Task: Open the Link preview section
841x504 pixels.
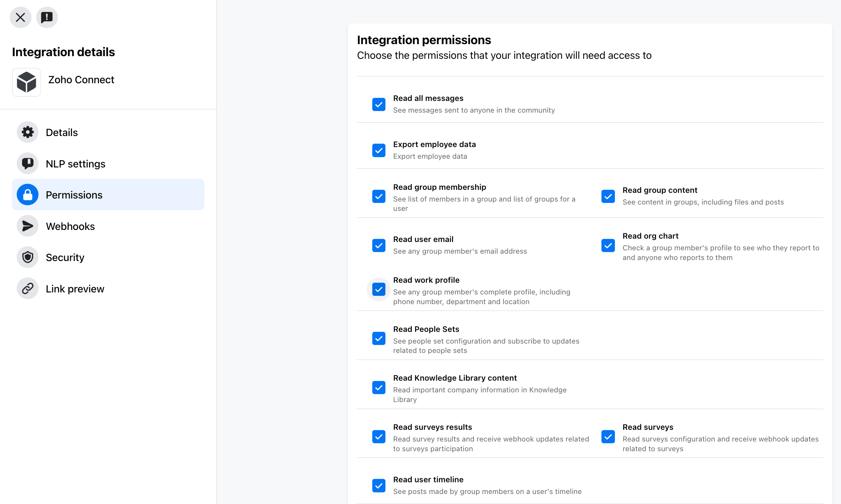Action: click(75, 289)
